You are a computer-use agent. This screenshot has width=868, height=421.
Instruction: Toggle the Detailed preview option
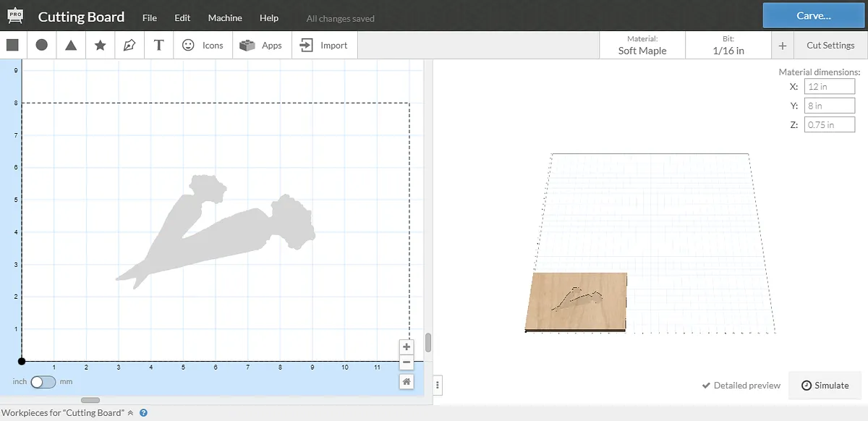click(741, 386)
